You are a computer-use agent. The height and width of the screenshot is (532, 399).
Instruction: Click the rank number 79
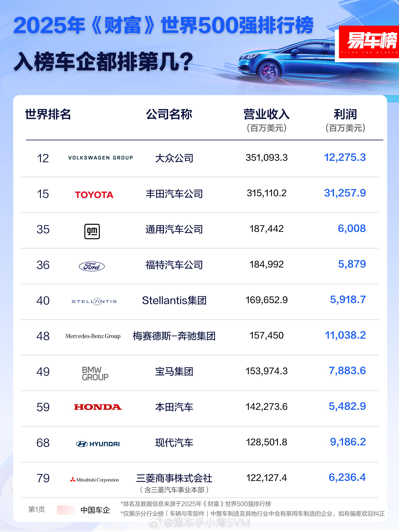coord(43,478)
